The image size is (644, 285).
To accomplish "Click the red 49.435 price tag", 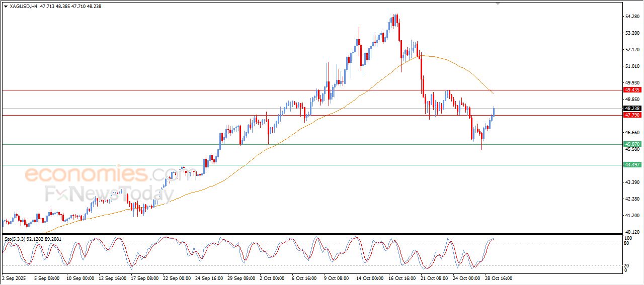I will point(631,90).
